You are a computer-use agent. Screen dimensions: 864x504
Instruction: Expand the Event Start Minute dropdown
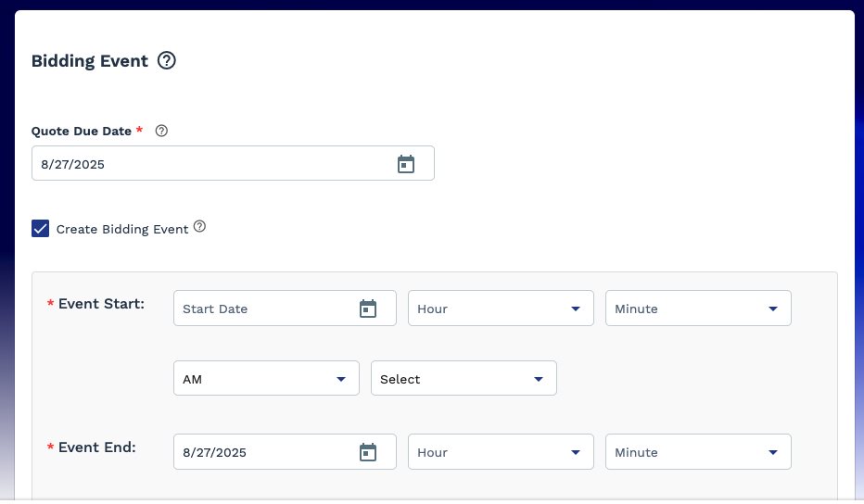pyautogui.click(x=698, y=309)
